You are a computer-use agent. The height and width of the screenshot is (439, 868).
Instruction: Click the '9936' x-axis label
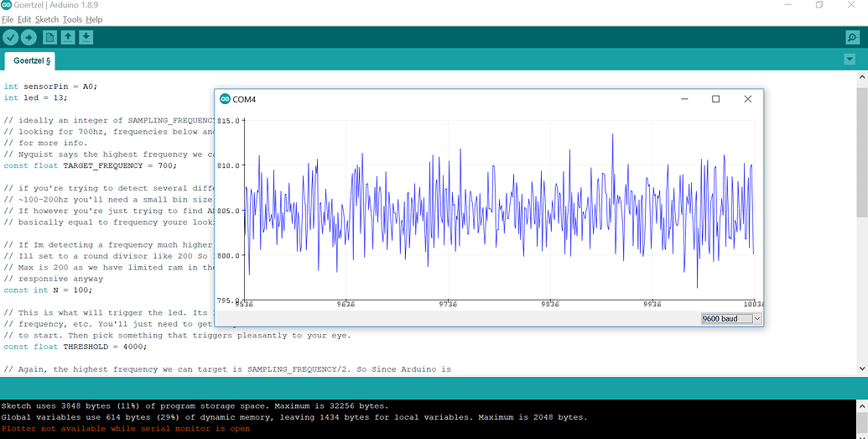point(652,304)
